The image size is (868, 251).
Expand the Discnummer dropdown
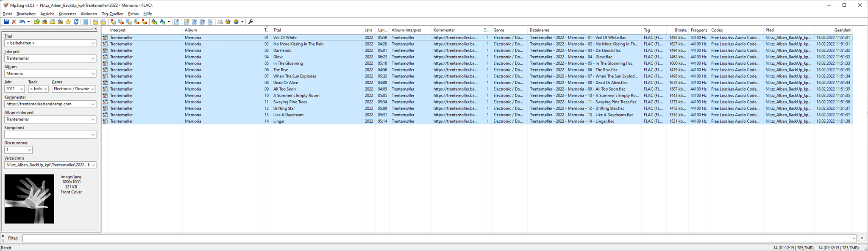pos(29,150)
